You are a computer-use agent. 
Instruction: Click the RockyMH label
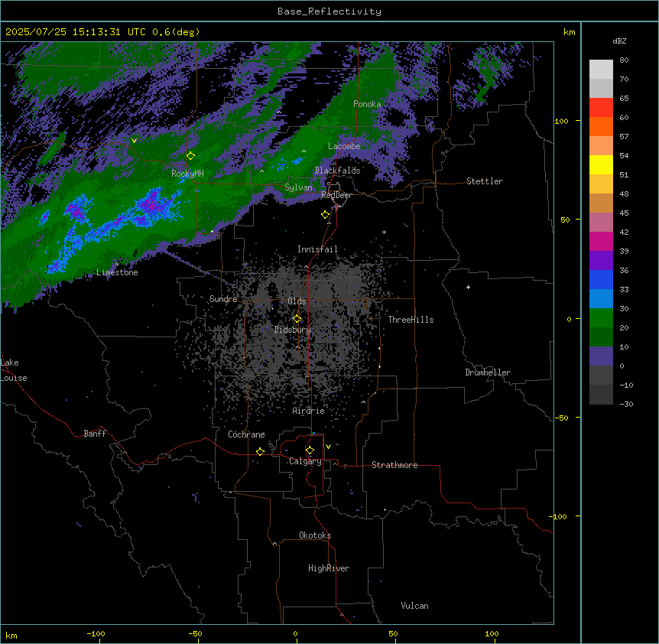pos(187,173)
